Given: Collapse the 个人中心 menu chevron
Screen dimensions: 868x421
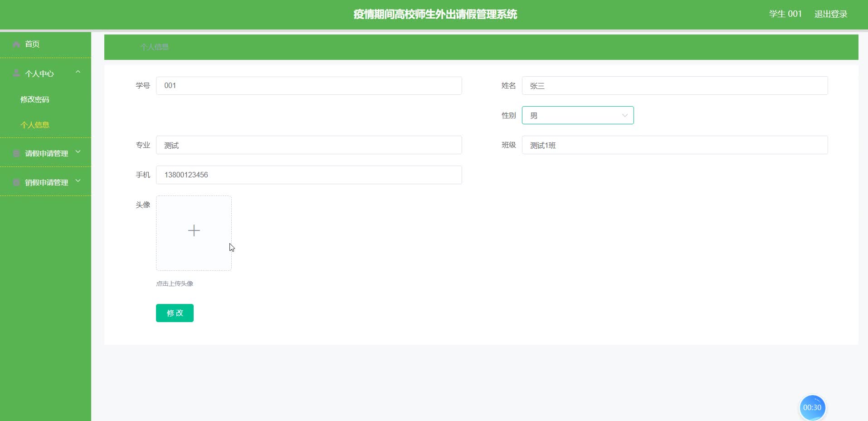Looking at the screenshot, I should (x=78, y=72).
